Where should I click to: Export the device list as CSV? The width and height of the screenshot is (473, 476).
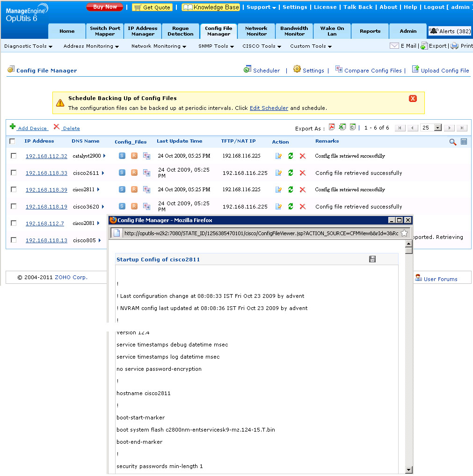coord(352,127)
